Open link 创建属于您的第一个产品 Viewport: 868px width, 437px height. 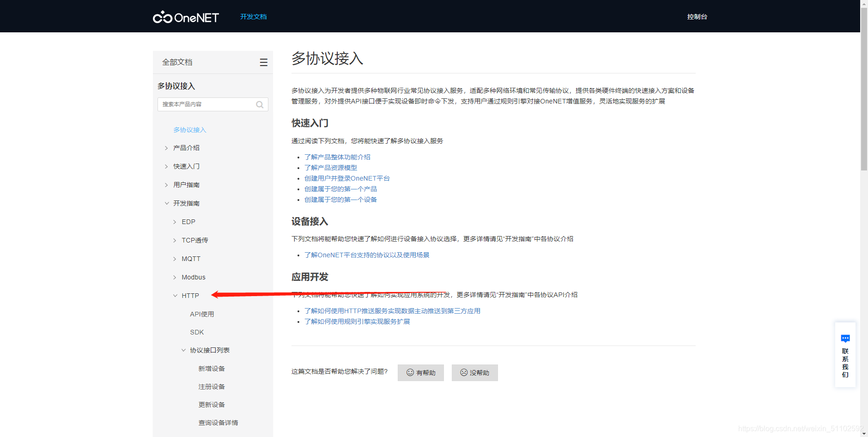(340, 189)
